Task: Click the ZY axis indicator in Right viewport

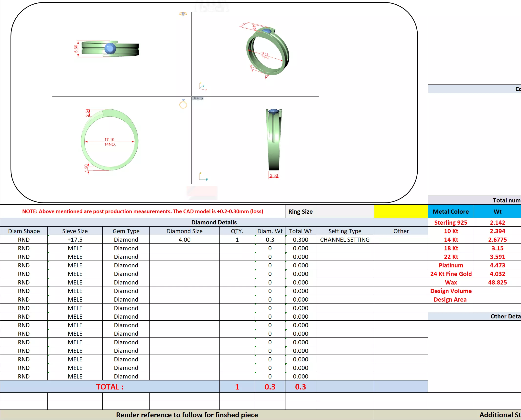Action: pyautogui.click(x=203, y=176)
